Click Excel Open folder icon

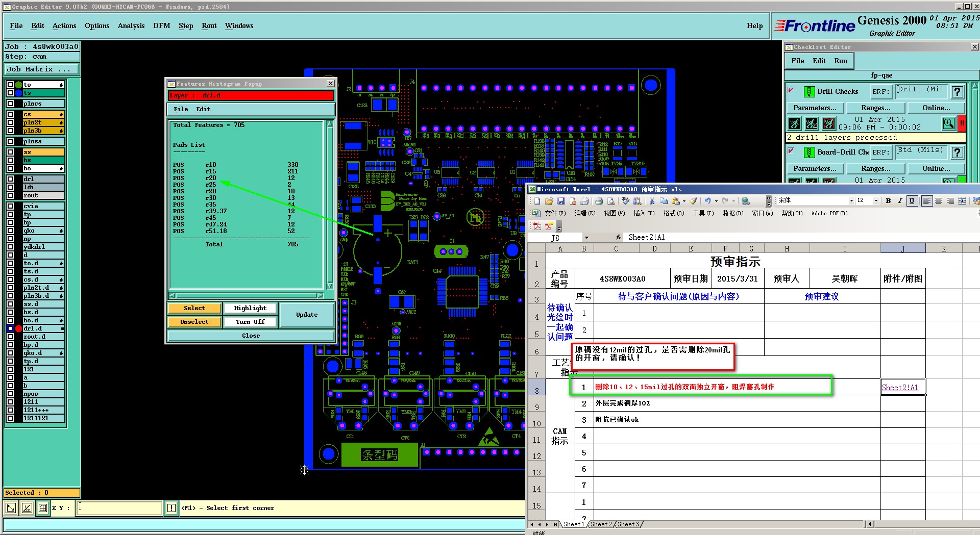pos(549,201)
